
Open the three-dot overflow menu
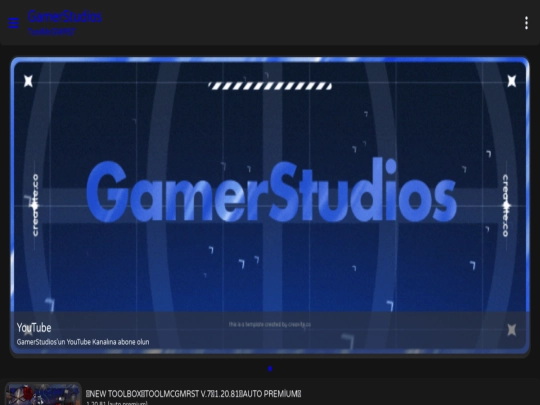tap(526, 23)
